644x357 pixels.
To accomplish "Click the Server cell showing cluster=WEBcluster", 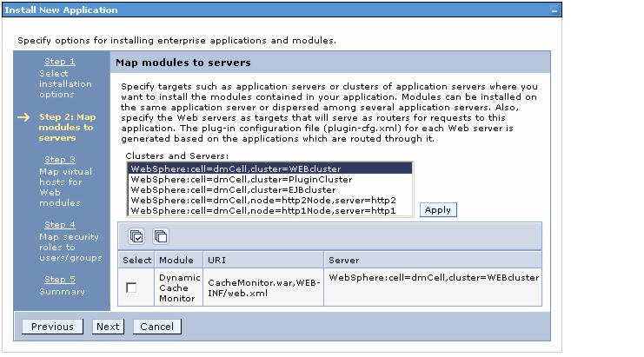I will [x=433, y=288].
